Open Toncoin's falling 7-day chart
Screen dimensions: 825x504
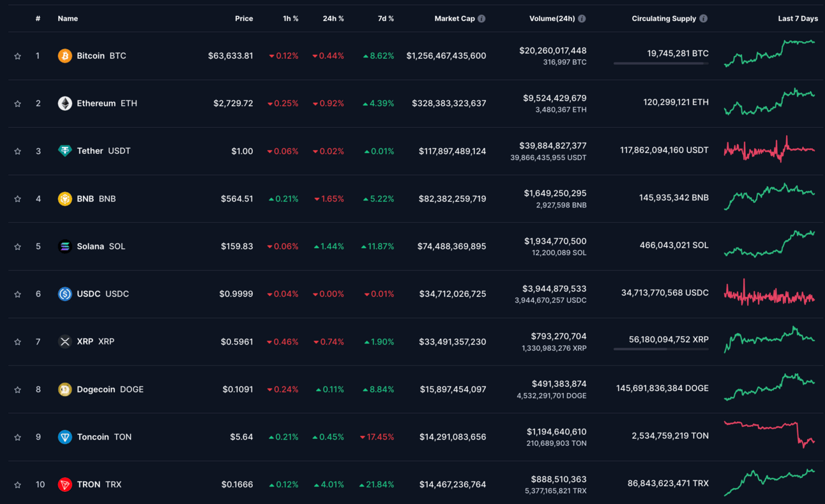(x=769, y=434)
